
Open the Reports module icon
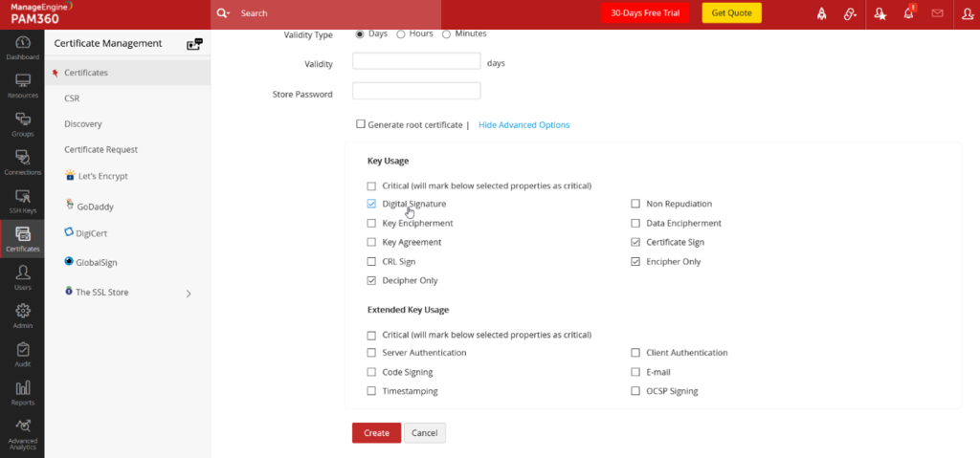pos(22,391)
